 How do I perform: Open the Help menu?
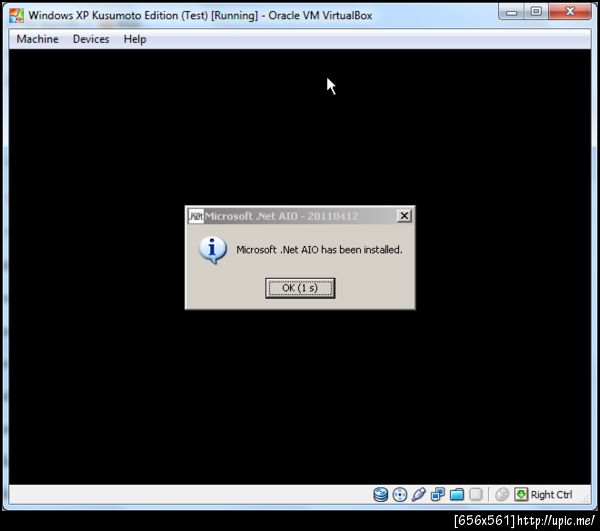pyautogui.click(x=135, y=39)
